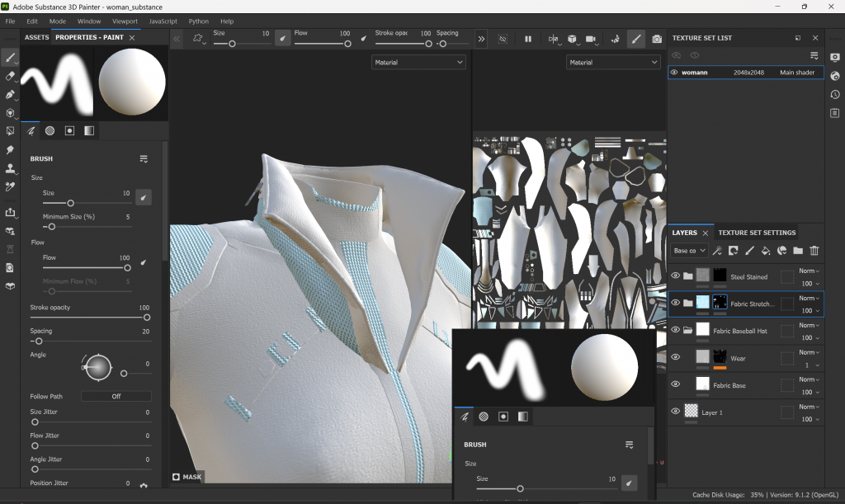Click the Follow Path Off button
845x504 pixels.
click(x=116, y=396)
